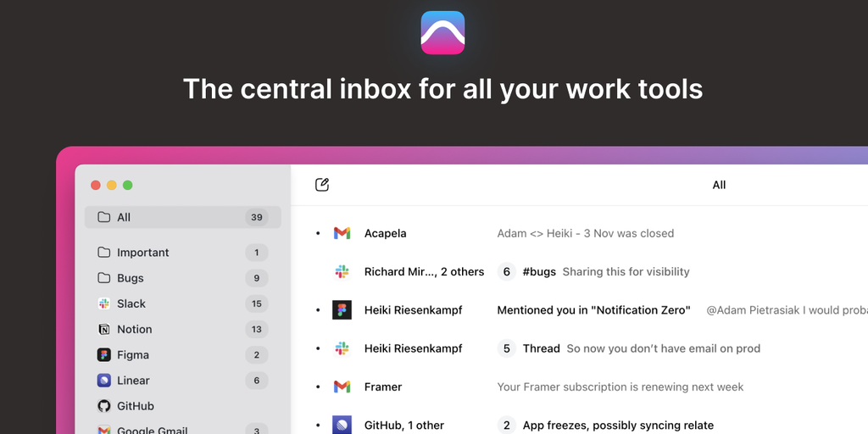Click the unread count badge on Slack
868x434 pixels.
257,303
